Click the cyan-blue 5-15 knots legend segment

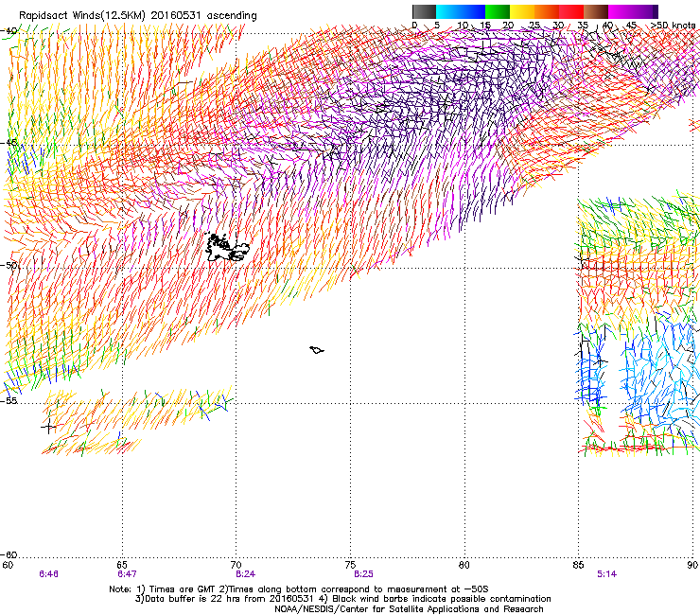(x=461, y=11)
